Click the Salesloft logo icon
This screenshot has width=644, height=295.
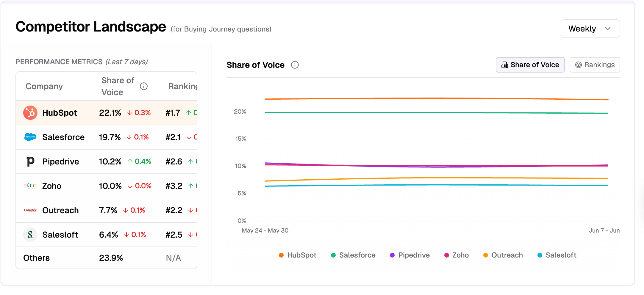click(30, 235)
